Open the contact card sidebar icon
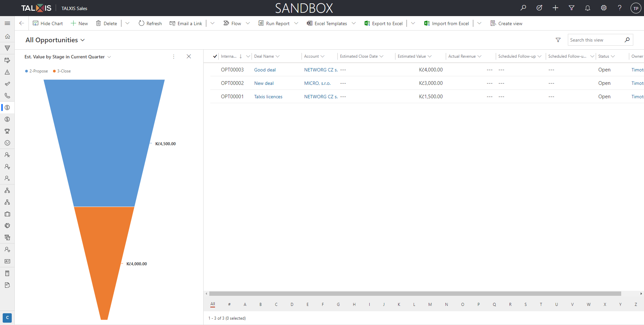The height and width of the screenshot is (325, 644). pyautogui.click(x=7, y=261)
